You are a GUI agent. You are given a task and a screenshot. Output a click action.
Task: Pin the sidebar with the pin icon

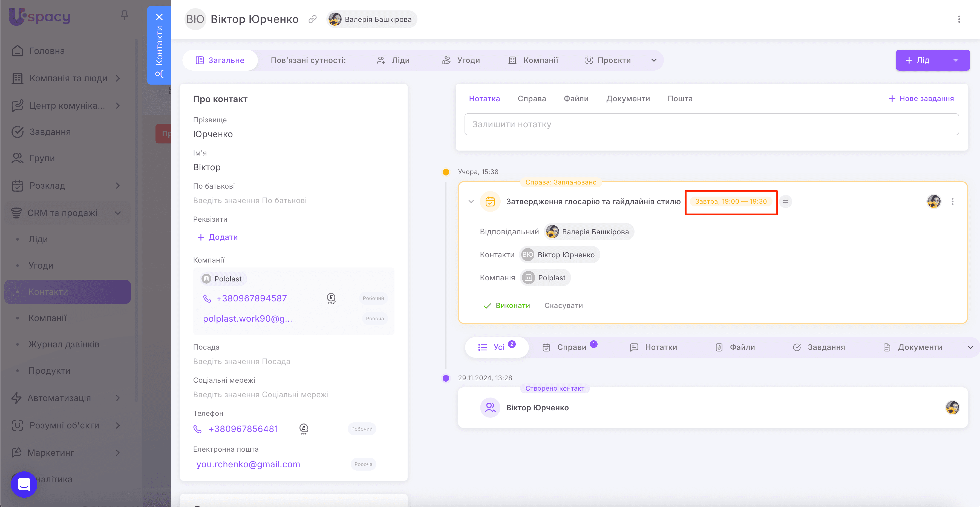[x=124, y=15]
